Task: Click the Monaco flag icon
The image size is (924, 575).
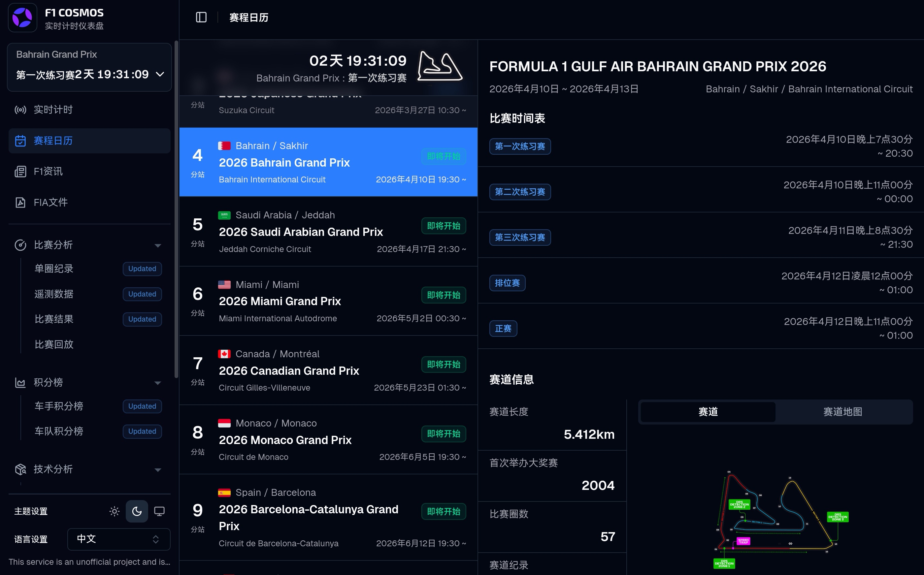Action: (224, 423)
